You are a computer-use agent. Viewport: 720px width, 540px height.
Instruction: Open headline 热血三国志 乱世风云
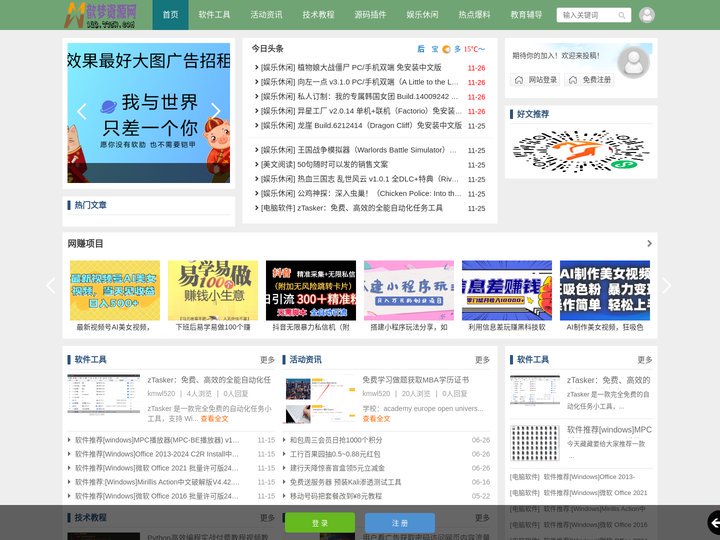[x=360, y=179]
